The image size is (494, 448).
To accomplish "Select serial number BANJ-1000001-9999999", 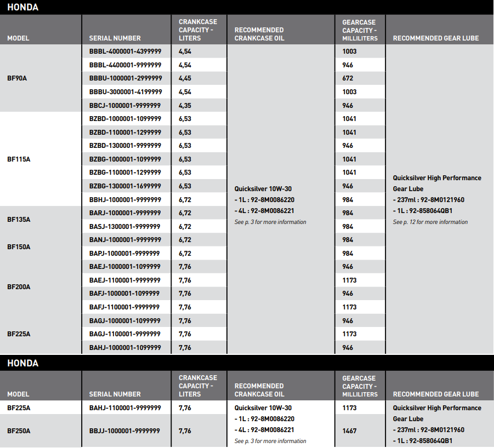I will point(125,240).
